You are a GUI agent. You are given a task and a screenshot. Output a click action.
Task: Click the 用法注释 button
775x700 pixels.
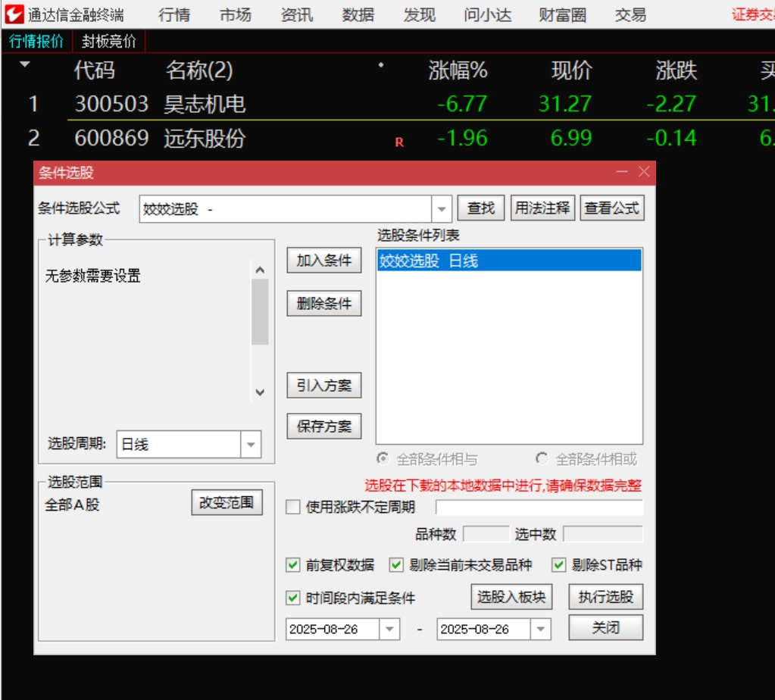(542, 208)
